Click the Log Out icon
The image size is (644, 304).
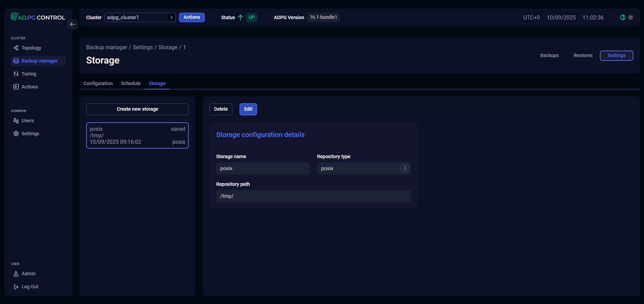(x=16, y=287)
